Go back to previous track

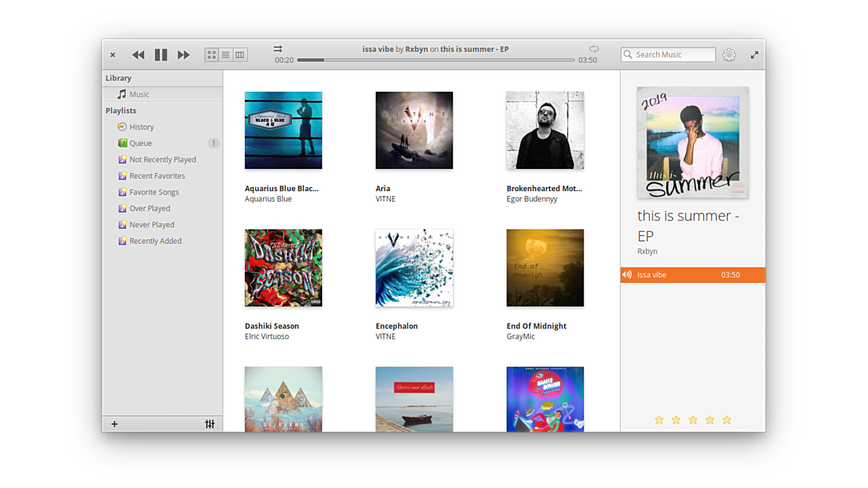[x=138, y=55]
